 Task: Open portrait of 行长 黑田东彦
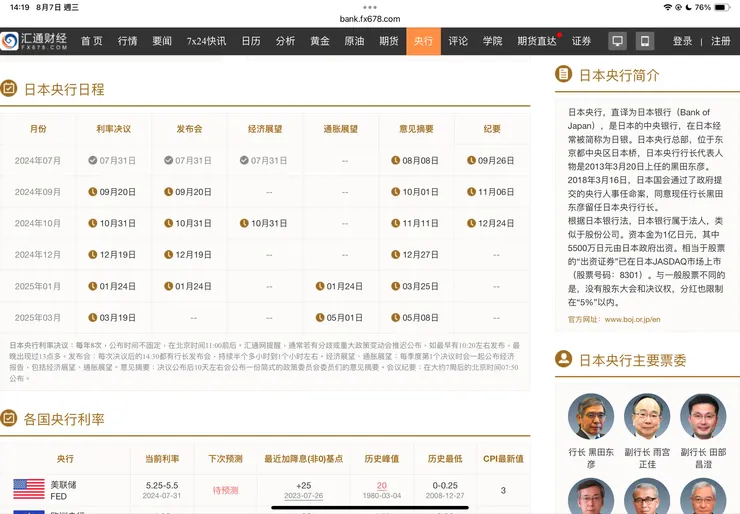click(x=591, y=416)
